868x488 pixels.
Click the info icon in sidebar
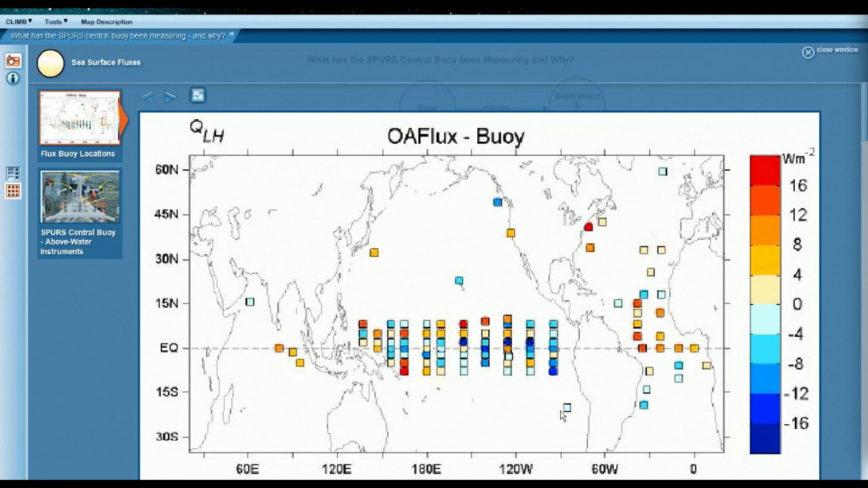point(13,78)
